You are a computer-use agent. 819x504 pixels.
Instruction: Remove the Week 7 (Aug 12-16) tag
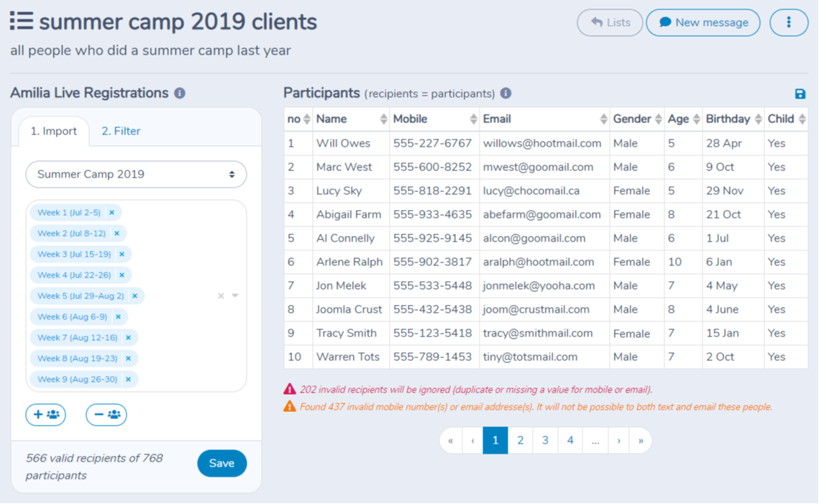tap(129, 338)
